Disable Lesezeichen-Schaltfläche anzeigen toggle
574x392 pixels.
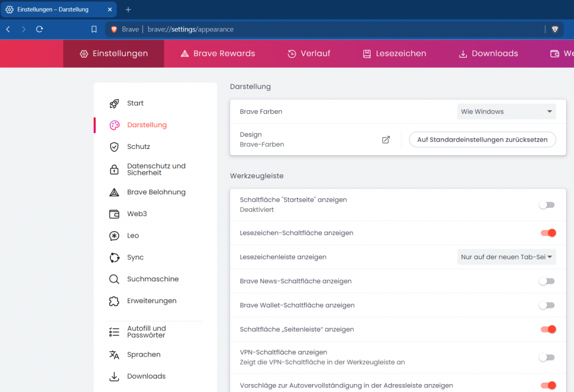click(x=548, y=233)
